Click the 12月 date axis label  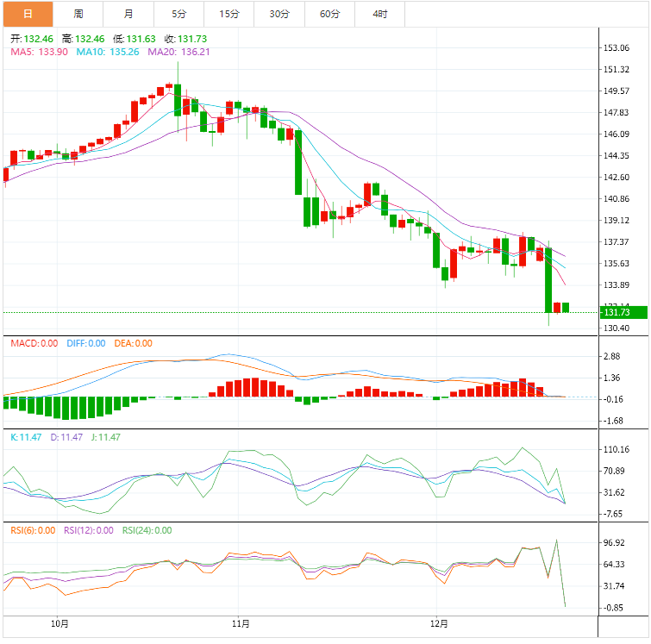click(439, 623)
